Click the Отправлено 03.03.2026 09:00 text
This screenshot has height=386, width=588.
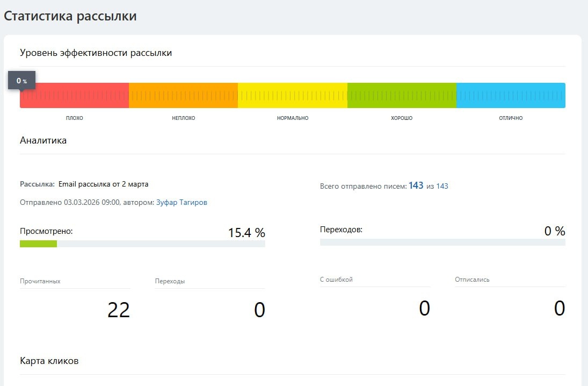pyautogui.click(x=70, y=202)
